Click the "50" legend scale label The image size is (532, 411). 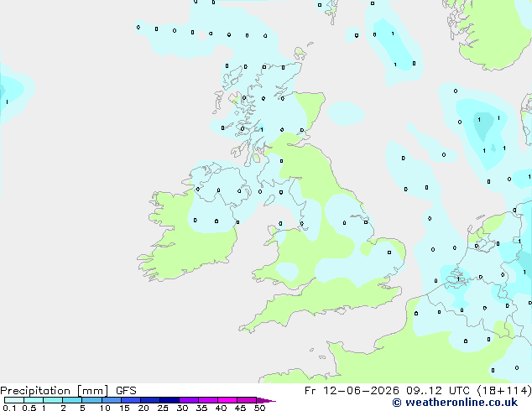(x=260, y=408)
